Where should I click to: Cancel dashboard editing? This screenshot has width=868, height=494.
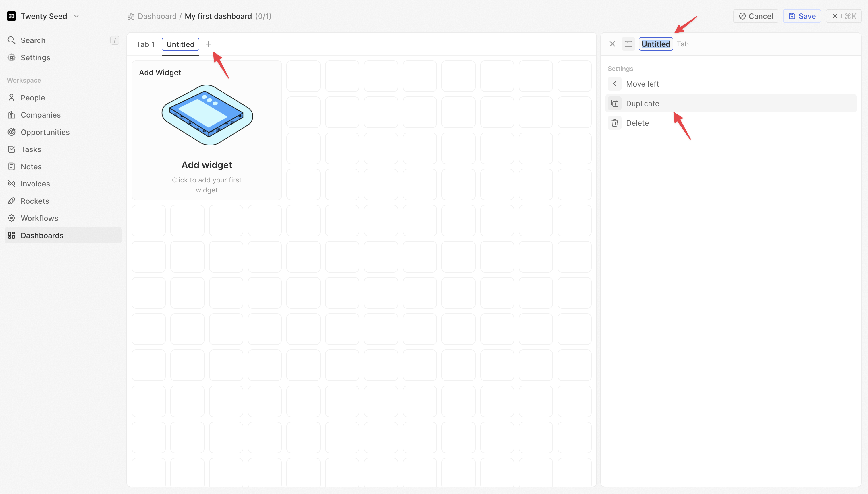(756, 16)
